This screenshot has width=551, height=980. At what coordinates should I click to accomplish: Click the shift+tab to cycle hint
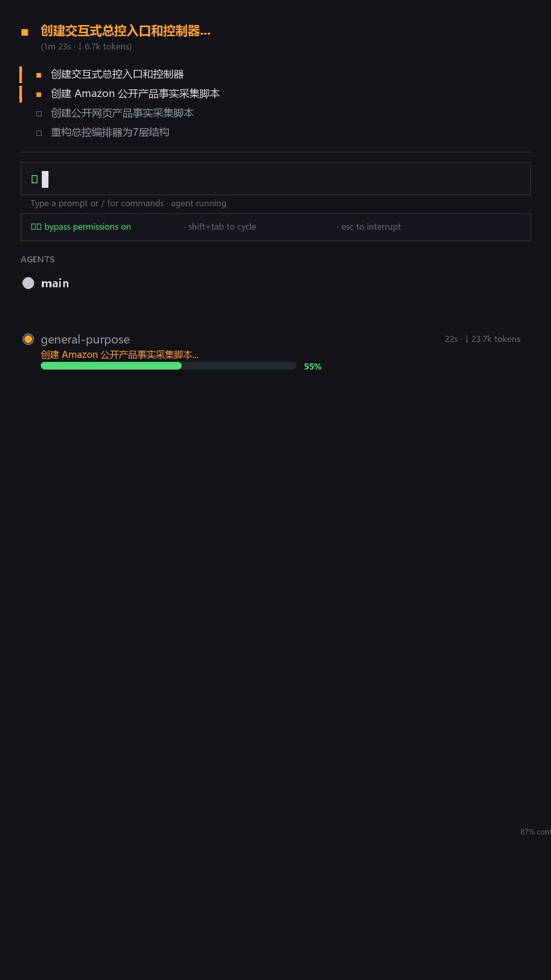pyautogui.click(x=220, y=227)
